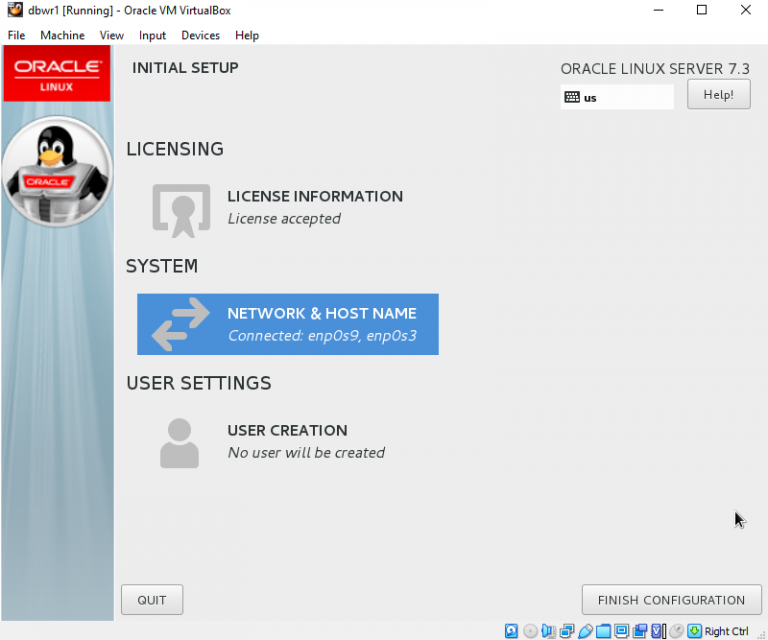Open the License Information icon
The width and height of the screenshot is (768, 640).
point(181,209)
